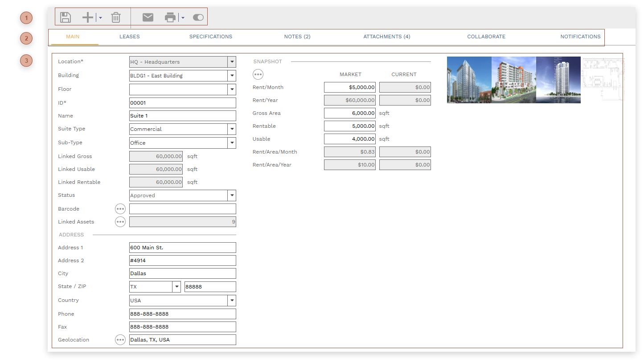Open the Linked Assets ellipsis button

pyautogui.click(x=120, y=222)
